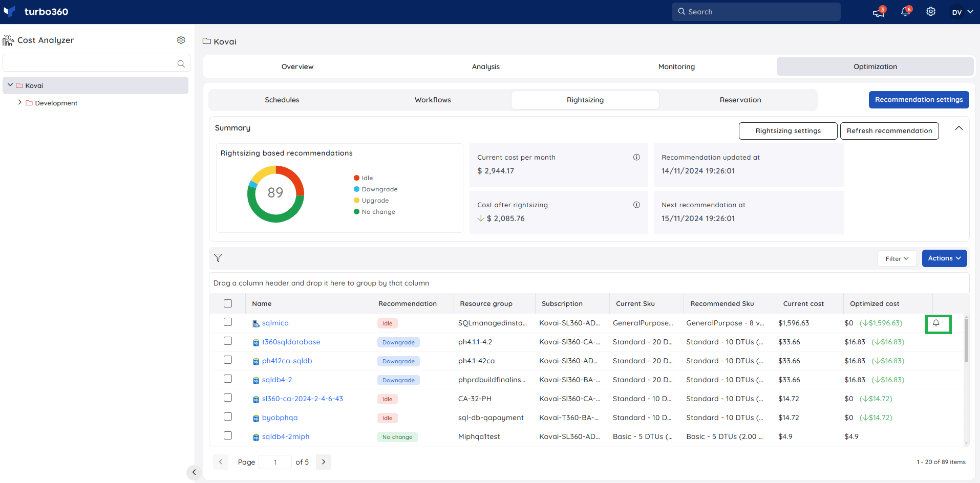Screen dimensions: 980x483
Task: Open the announcements megaphone icon
Action: coord(879,12)
